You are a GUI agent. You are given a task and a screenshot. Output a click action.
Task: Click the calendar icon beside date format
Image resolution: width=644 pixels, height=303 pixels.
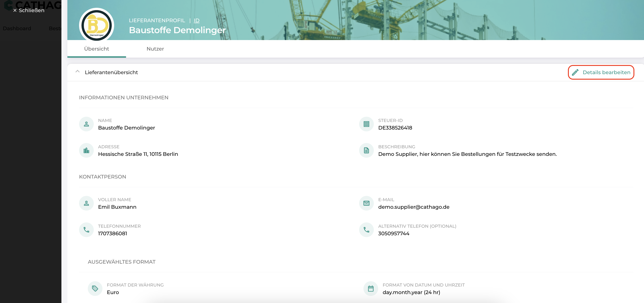coord(371,289)
